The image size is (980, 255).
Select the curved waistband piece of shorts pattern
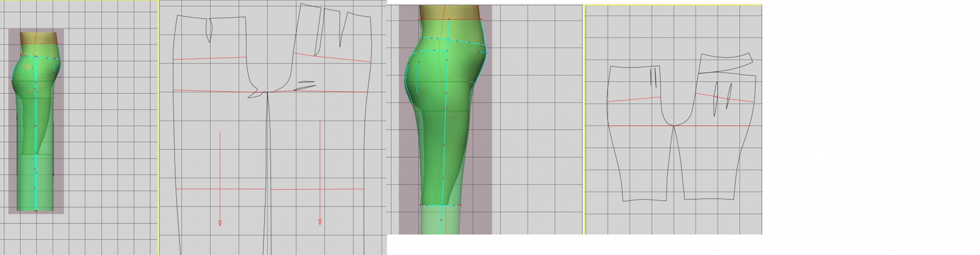coord(726,63)
